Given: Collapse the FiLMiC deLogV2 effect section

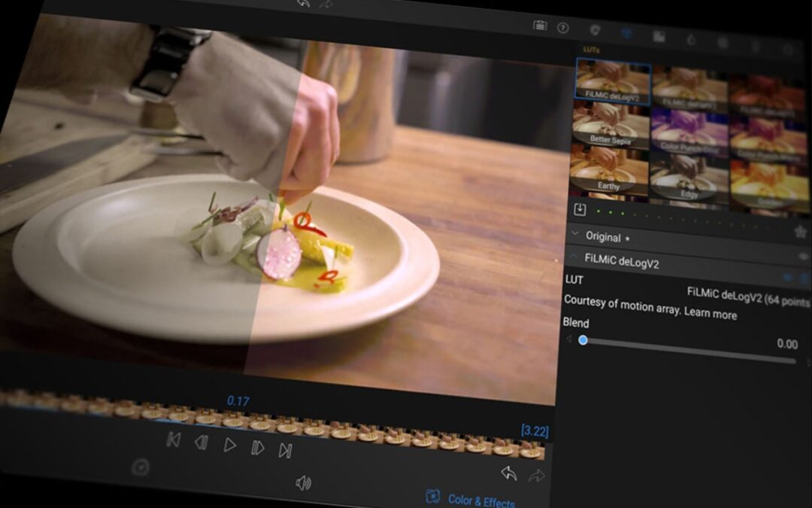Looking at the screenshot, I should (573, 254).
